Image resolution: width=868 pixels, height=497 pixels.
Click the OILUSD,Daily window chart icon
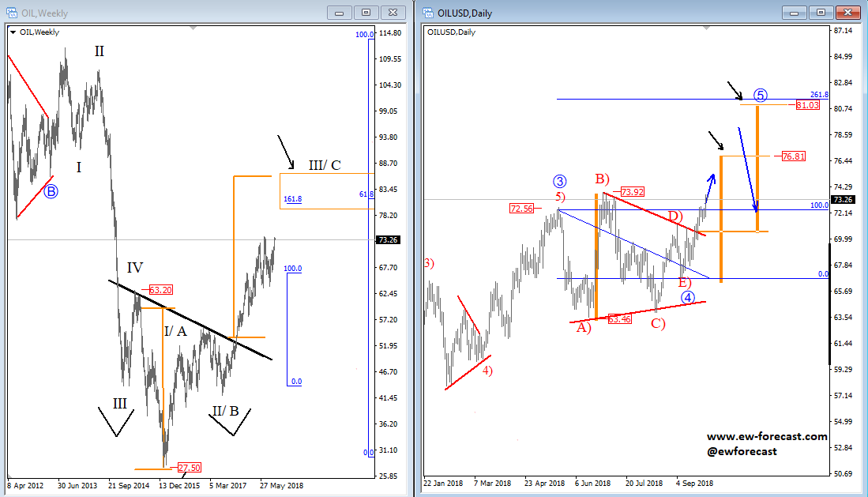coord(427,13)
